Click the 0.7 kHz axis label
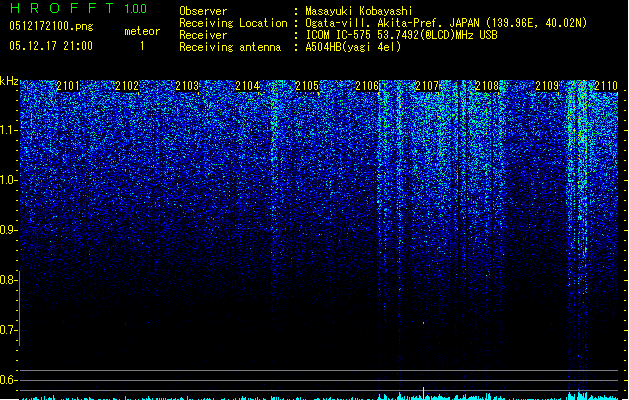The image size is (629, 400). 7,330
